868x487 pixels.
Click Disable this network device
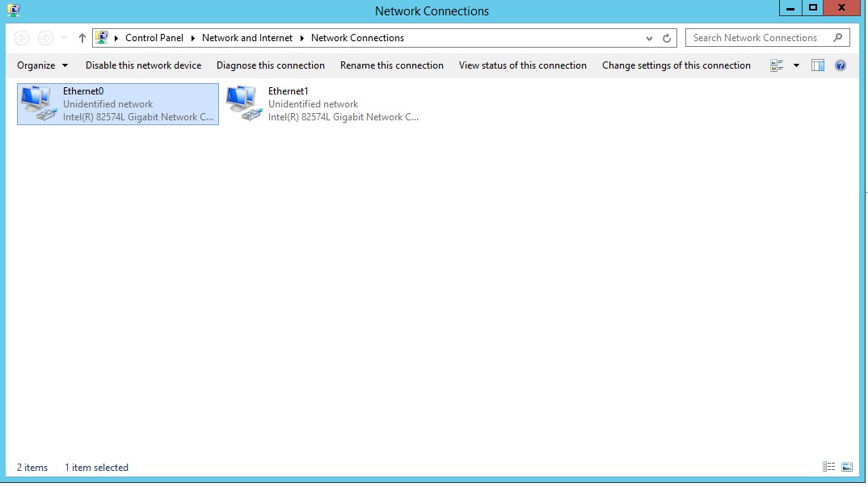(143, 65)
